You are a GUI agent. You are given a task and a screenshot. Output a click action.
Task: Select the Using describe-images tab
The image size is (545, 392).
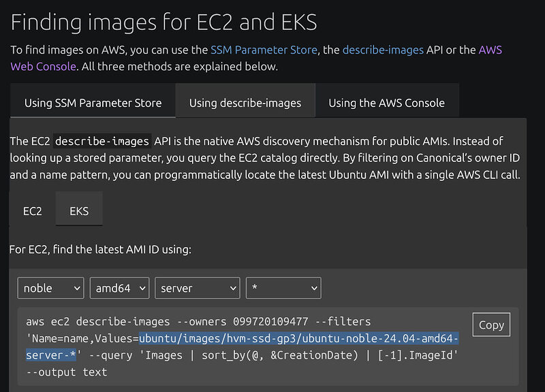(245, 103)
